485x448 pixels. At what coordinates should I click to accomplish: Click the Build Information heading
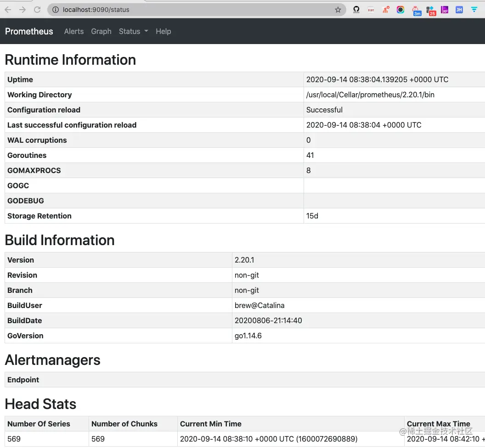tap(60, 240)
